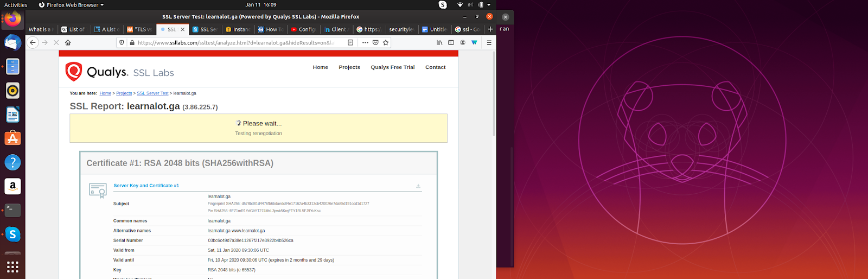Screen dimensions: 868x279
Task: Go back to previous page in Firefox
Action: tap(33, 42)
